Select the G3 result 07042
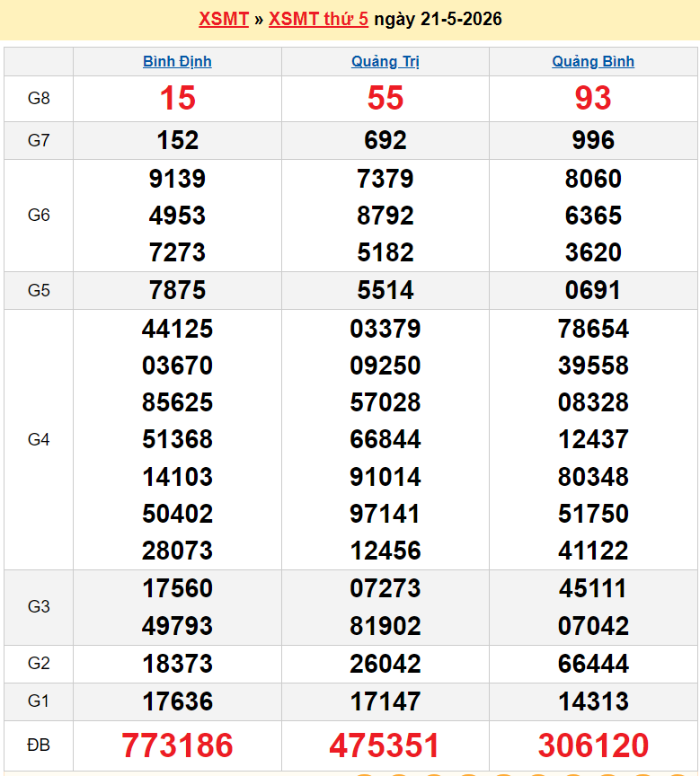Screen dimensions: 700x776 pyautogui.click(x=593, y=626)
